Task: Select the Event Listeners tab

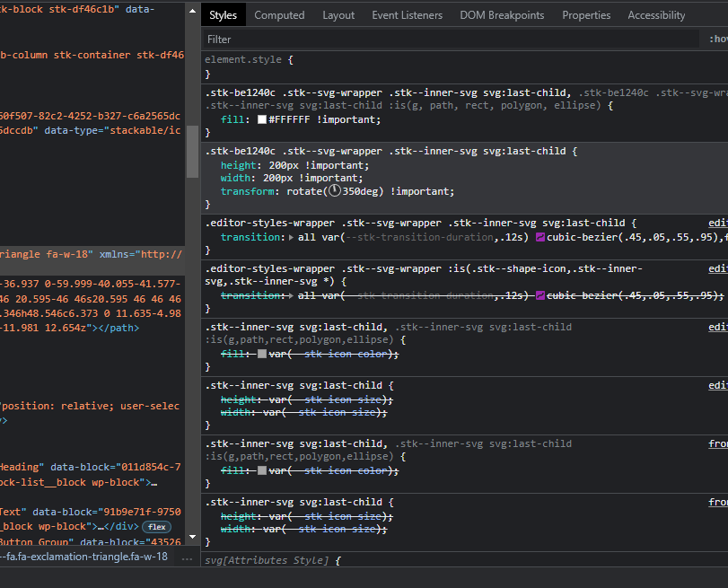Action: point(407,15)
